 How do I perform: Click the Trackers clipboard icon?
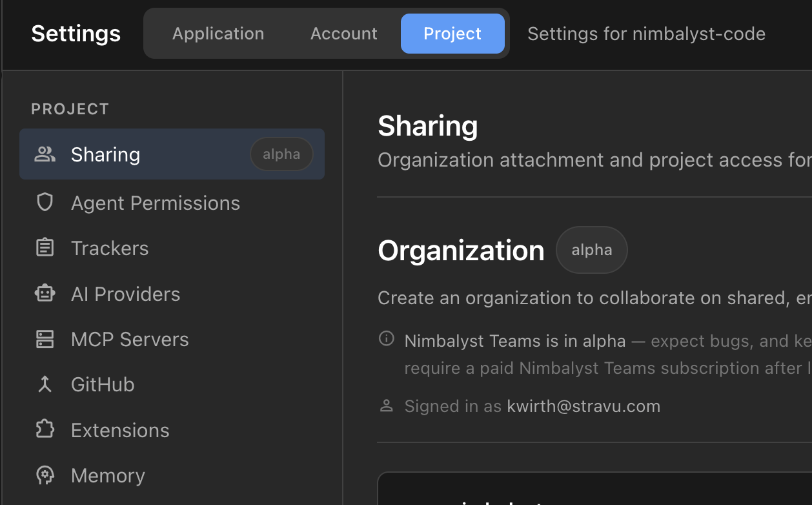45,248
